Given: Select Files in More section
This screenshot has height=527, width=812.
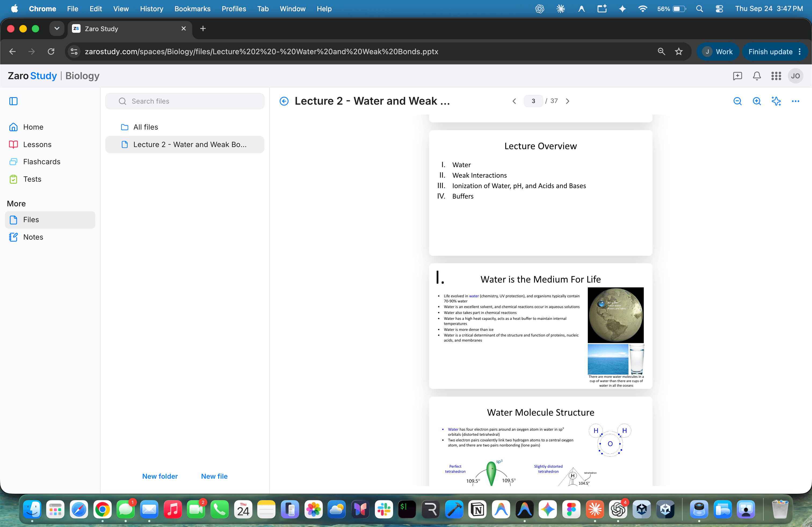Looking at the screenshot, I should point(50,220).
